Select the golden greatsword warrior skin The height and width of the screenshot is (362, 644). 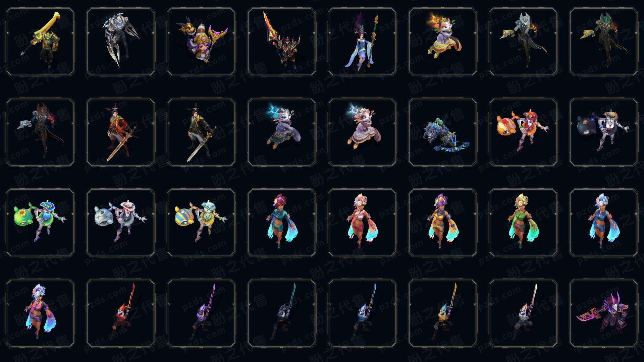coord(40,42)
